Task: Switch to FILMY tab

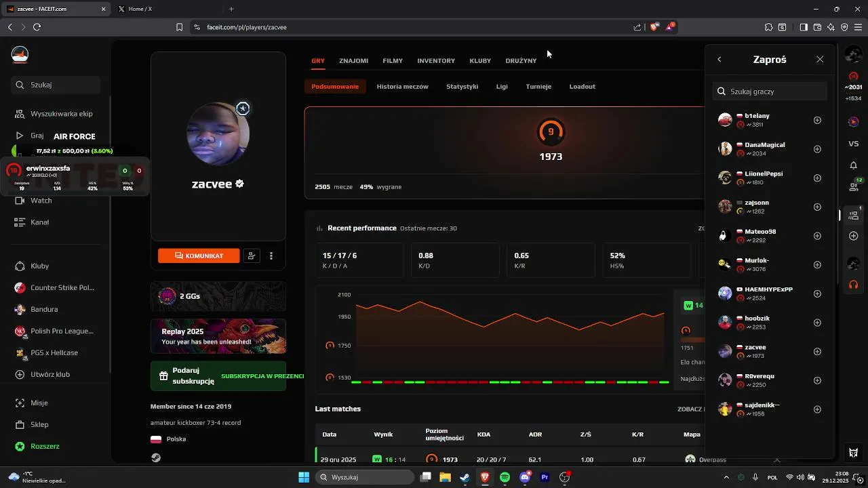Action: (393, 60)
